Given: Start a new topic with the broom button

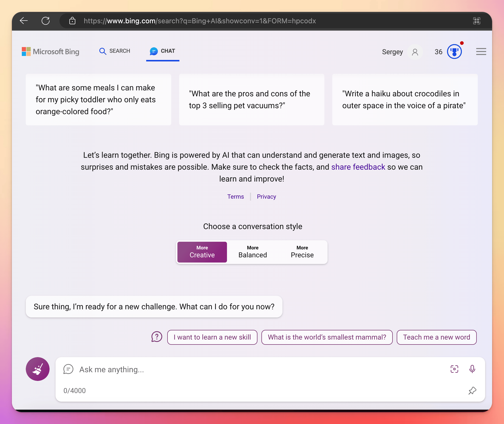Looking at the screenshot, I should tap(38, 369).
